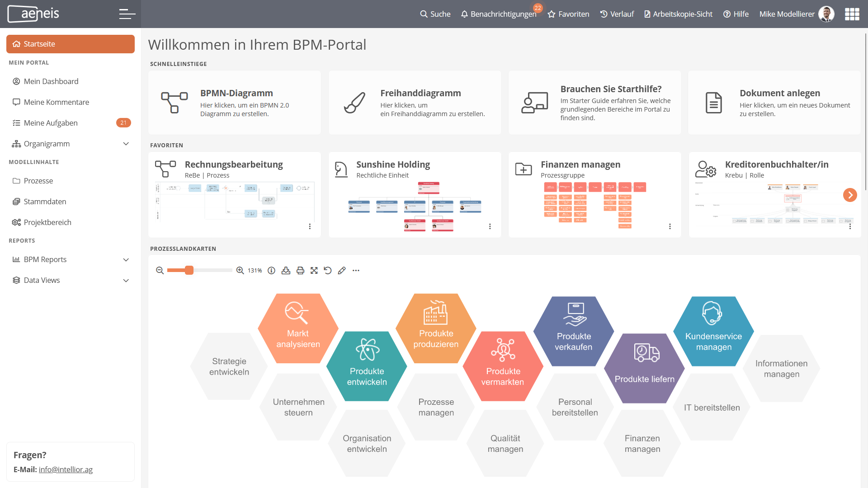This screenshot has height=488, width=868.
Task: Drag the zoom slider in Prozesslandkarten
Action: [x=189, y=271]
